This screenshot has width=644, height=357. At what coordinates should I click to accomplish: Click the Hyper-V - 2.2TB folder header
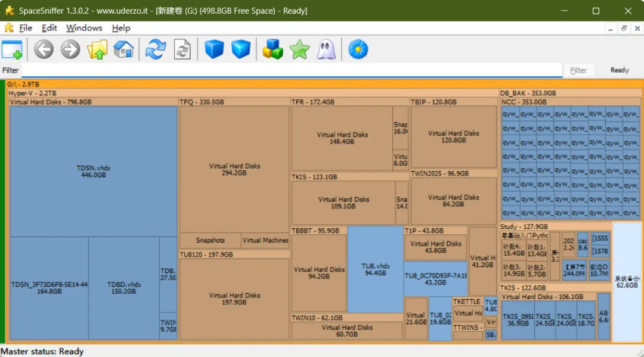[x=253, y=93]
